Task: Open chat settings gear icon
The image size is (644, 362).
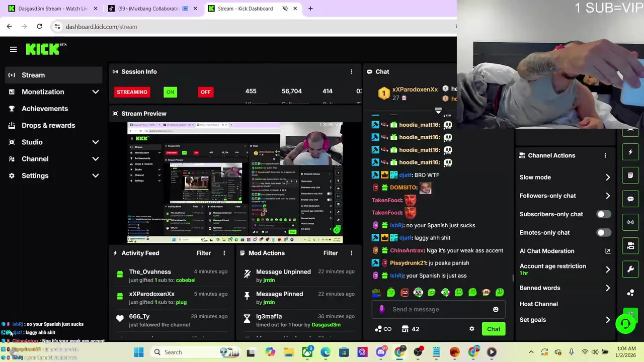Action: tap(471, 329)
